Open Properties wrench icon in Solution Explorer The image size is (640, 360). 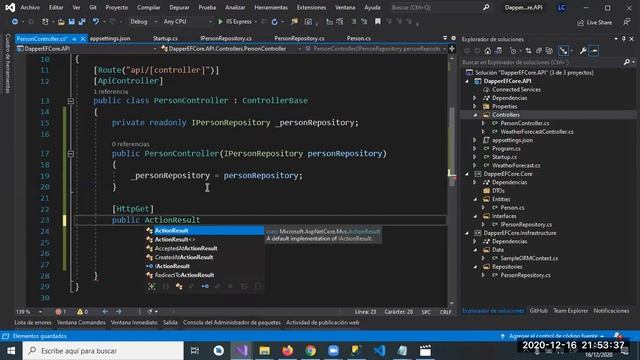tap(583, 51)
